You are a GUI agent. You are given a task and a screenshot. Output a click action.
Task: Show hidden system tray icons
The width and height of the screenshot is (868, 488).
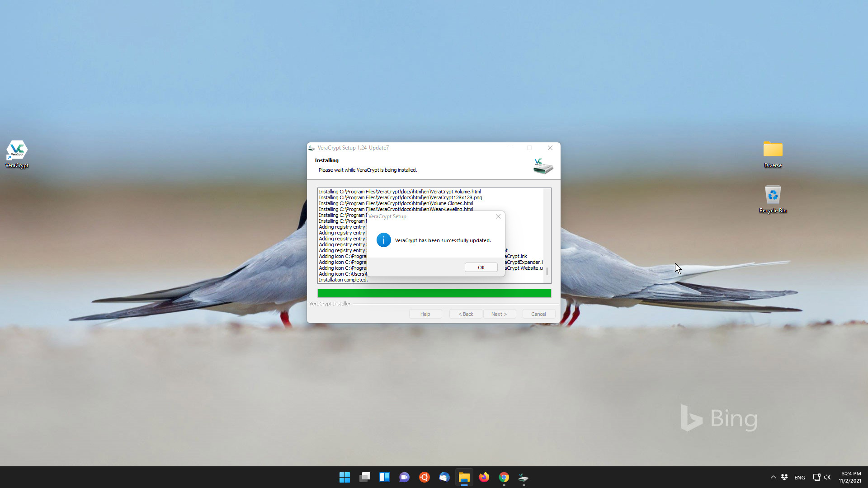coord(774,477)
